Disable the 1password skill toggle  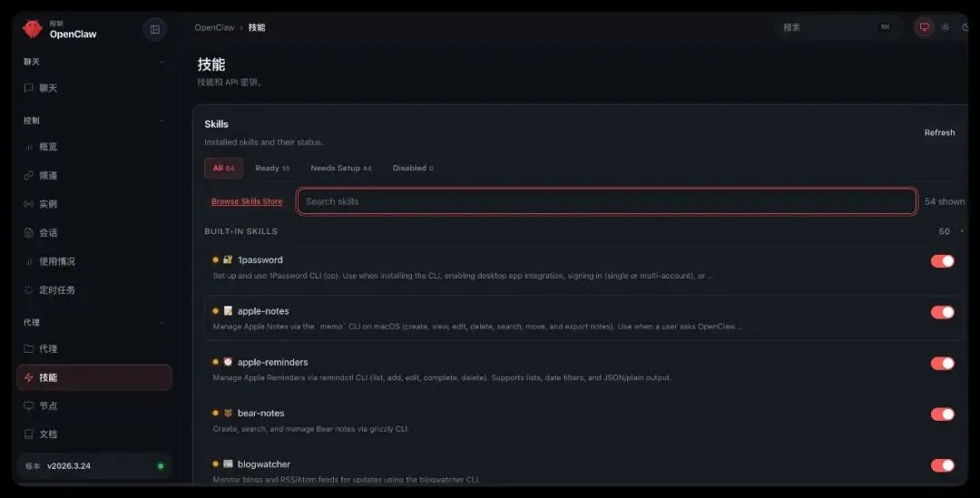click(x=943, y=261)
